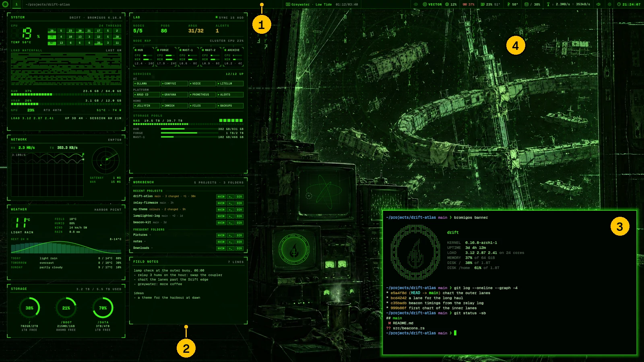Launch a terminal in the notes folder

tap(231, 242)
